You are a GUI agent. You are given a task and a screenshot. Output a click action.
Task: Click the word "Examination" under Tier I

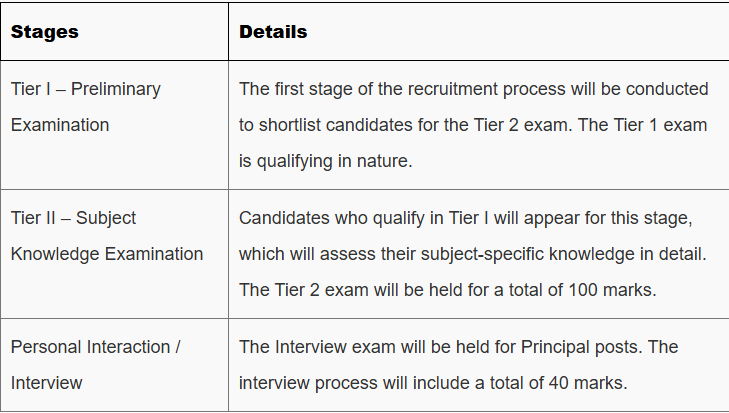pyautogui.click(x=60, y=125)
